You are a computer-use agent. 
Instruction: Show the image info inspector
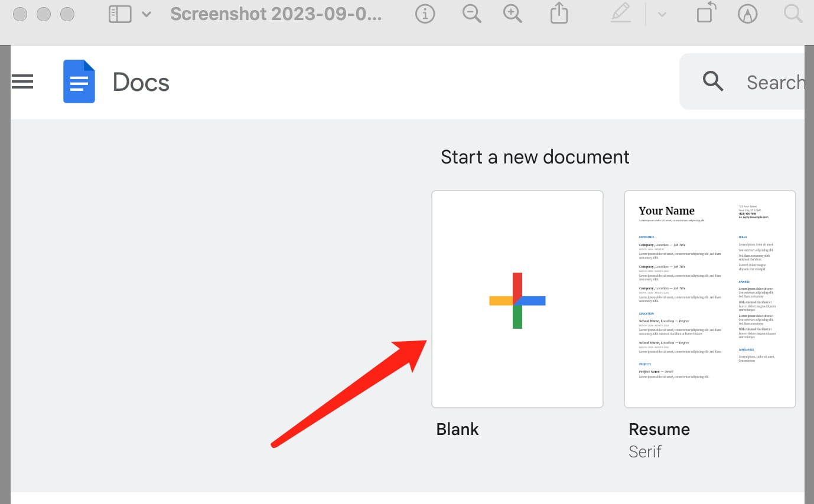pyautogui.click(x=425, y=14)
